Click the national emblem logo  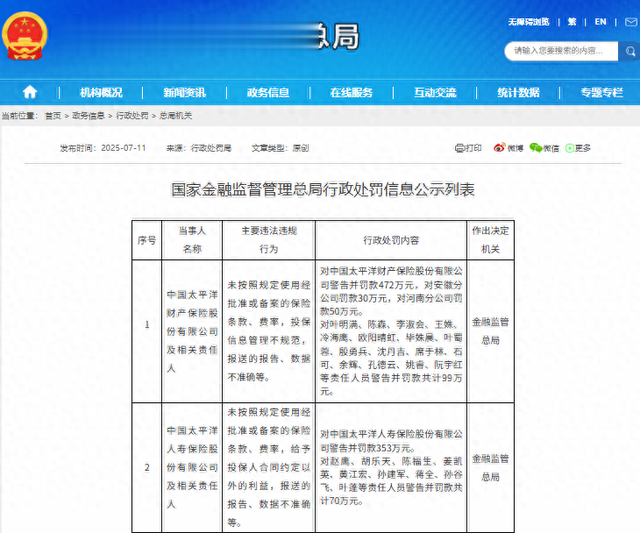click(24, 36)
